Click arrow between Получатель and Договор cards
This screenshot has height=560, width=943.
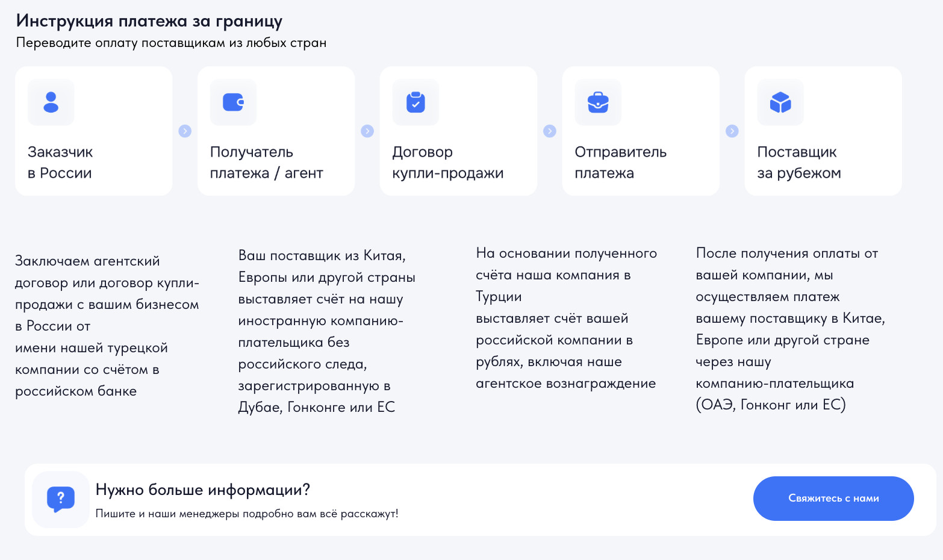(367, 131)
